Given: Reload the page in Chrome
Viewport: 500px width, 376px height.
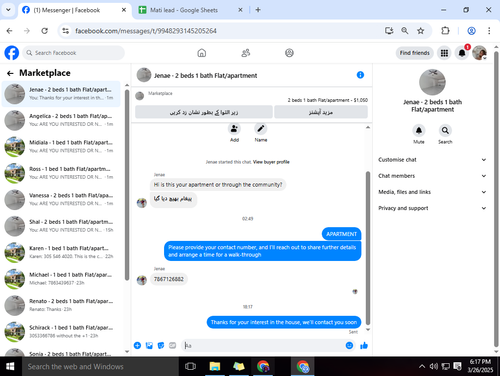Looking at the screenshot, I should coord(44,31).
